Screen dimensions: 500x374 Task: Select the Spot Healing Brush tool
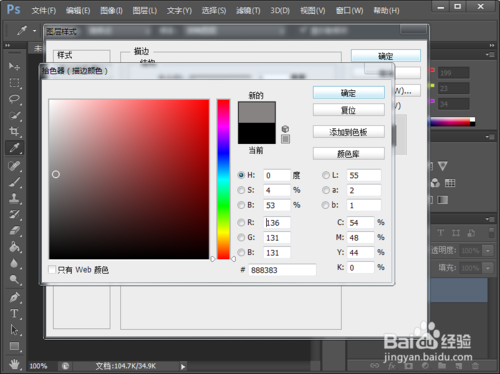coord(14,166)
